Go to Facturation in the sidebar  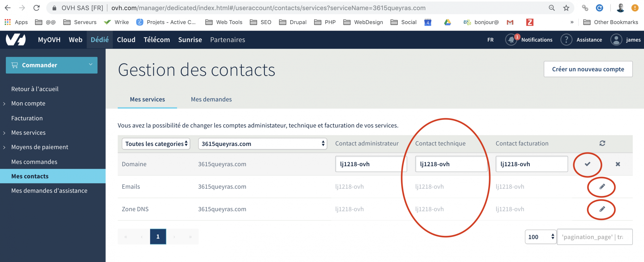point(27,118)
